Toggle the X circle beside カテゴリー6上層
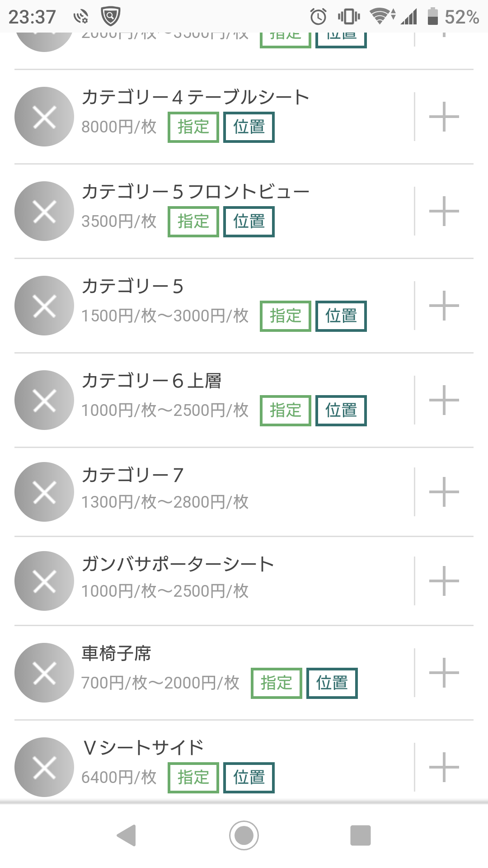Screen dimensions: 488x868 point(44,400)
